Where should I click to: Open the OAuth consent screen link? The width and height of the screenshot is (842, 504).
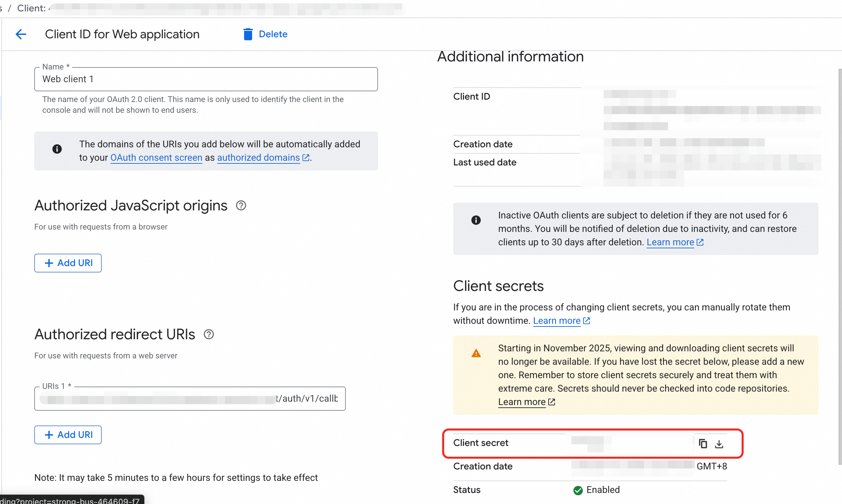click(156, 158)
